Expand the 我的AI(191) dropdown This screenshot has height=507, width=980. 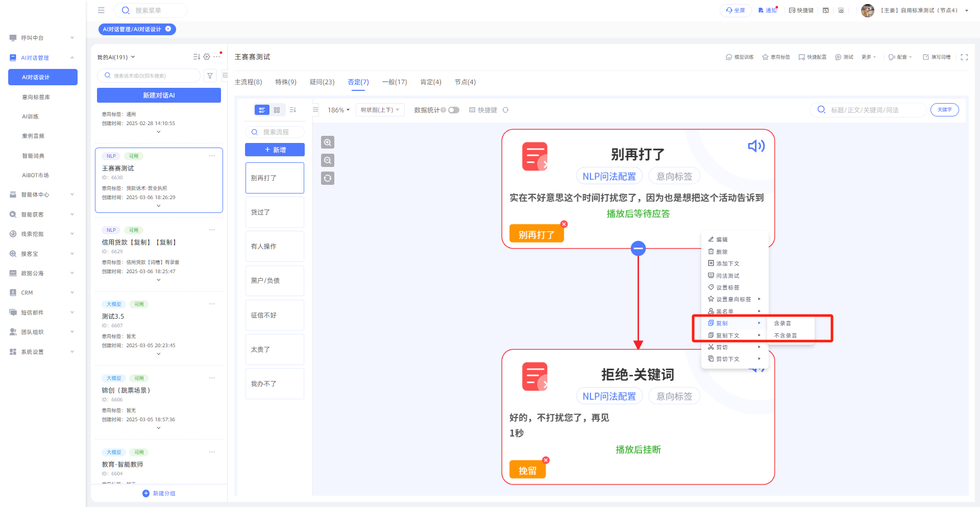(x=116, y=57)
